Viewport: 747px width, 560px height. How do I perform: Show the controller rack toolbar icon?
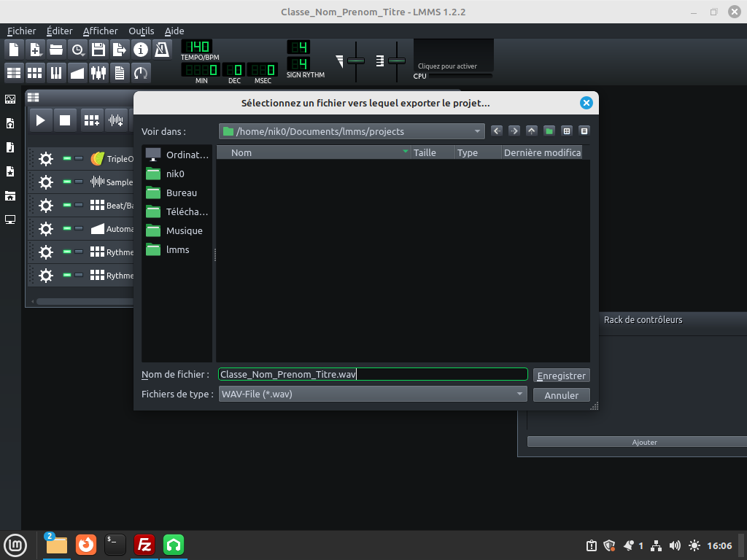141,73
